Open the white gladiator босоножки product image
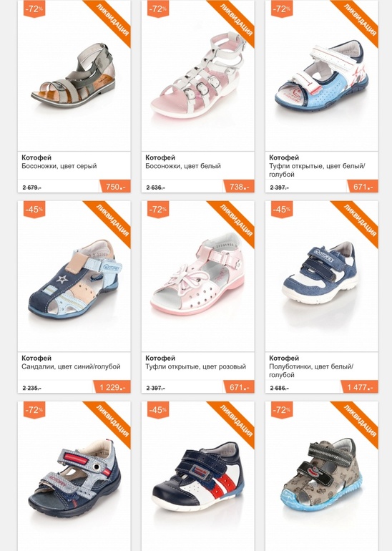The height and width of the screenshot is (551, 392). (x=197, y=75)
